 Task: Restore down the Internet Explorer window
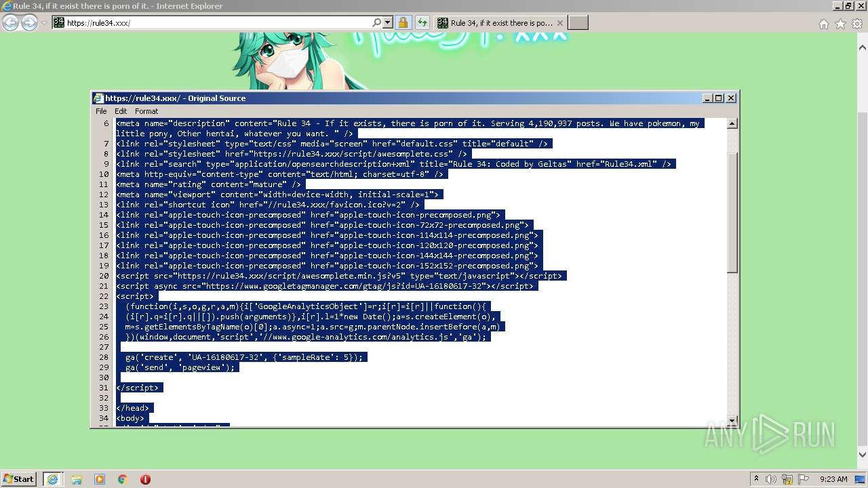[848, 5]
